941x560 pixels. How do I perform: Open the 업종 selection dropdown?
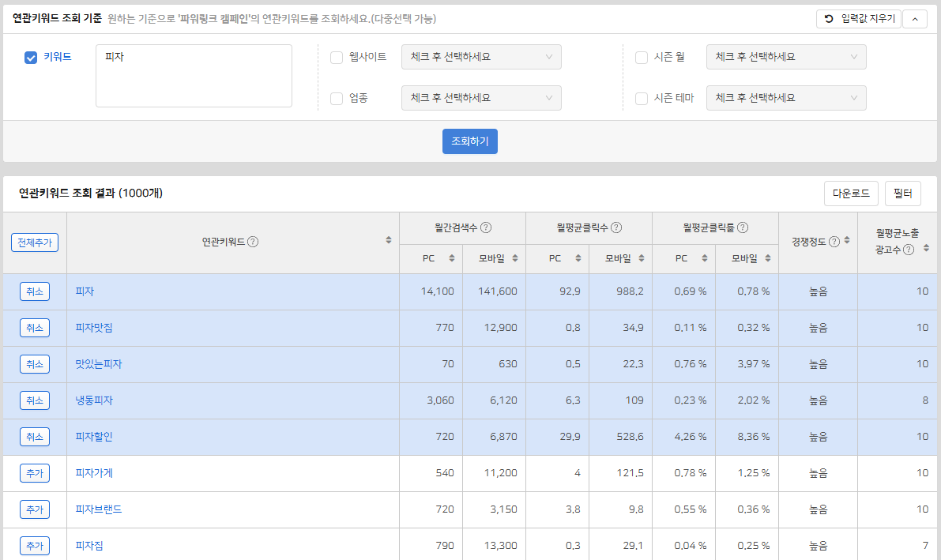[x=481, y=98]
